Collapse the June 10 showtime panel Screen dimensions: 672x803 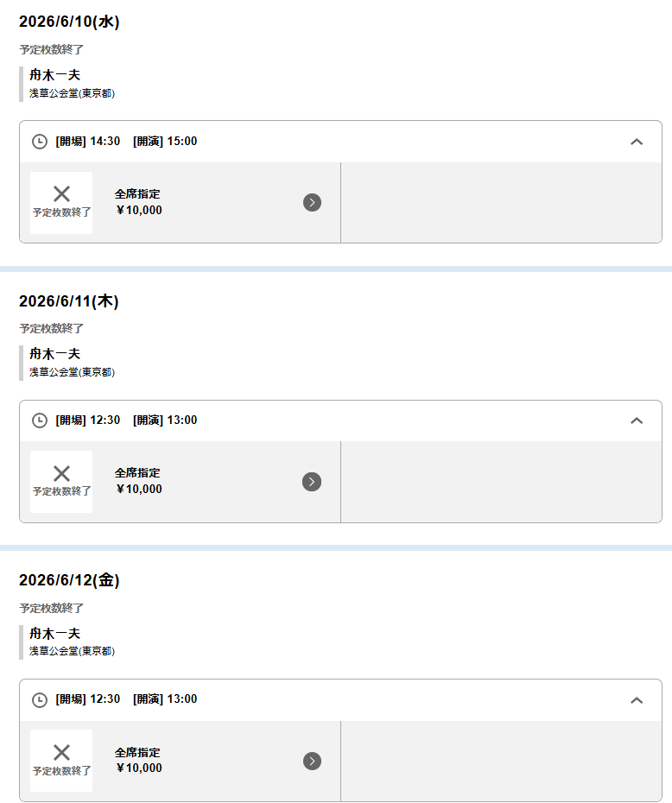(x=637, y=142)
